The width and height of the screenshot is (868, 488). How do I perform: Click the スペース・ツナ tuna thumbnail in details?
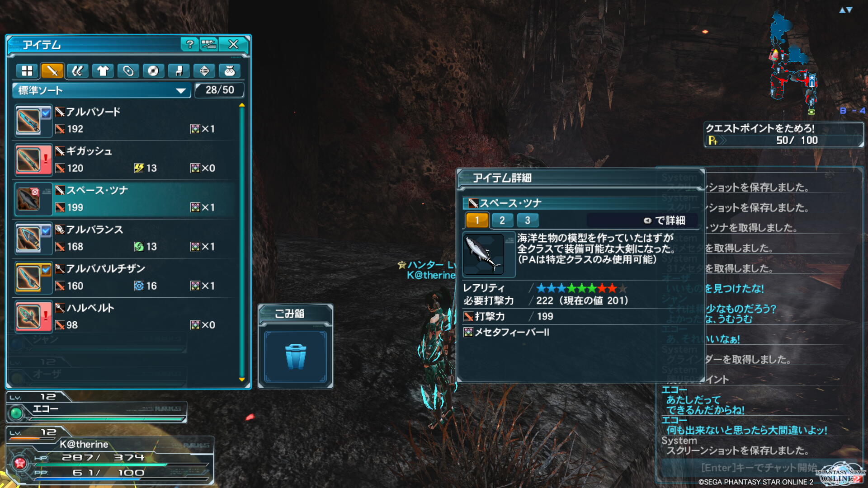coord(484,254)
